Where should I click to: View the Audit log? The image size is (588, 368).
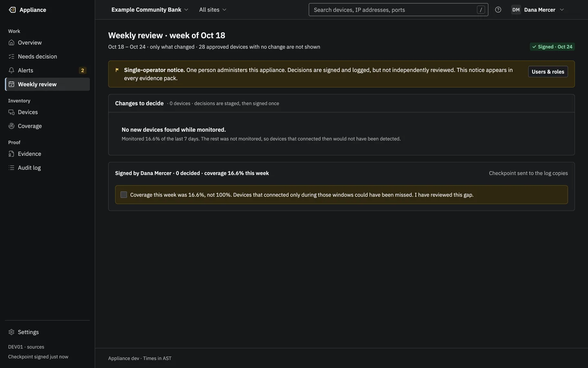click(x=47, y=168)
